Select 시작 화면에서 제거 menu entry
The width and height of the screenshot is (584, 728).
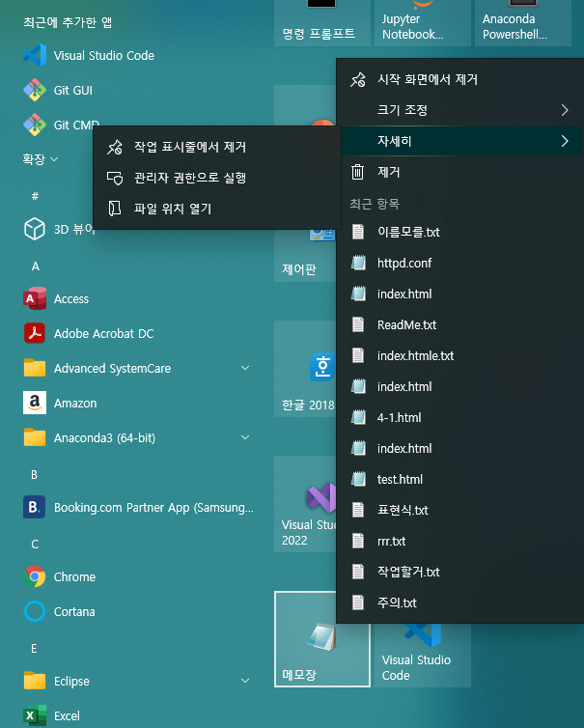(460, 79)
